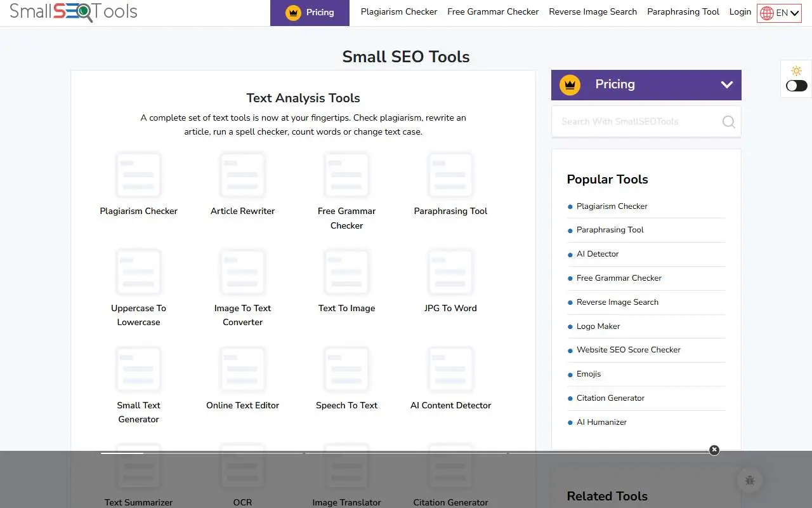Open the JPG To Word icon
The height and width of the screenshot is (508, 812).
point(450,272)
